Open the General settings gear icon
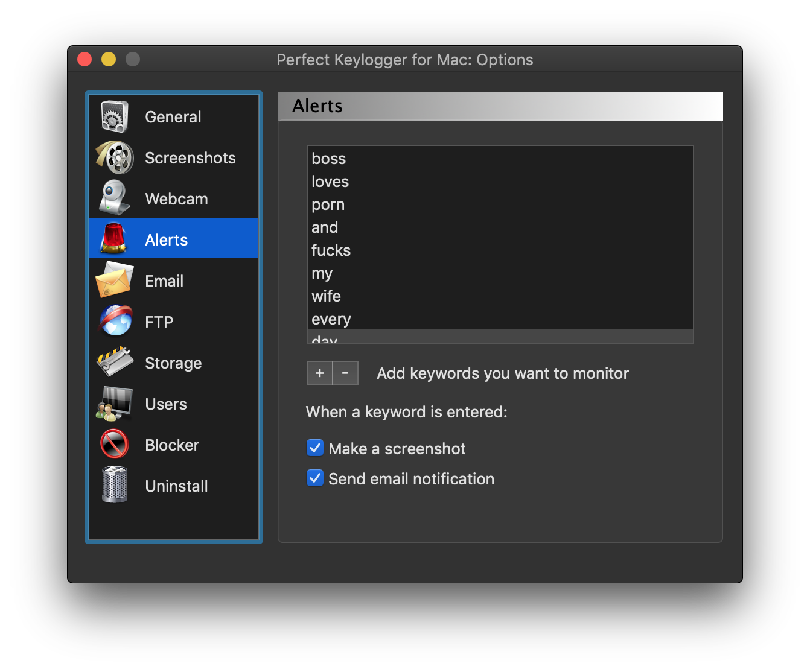The width and height of the screenshot is (810, 672). 114,116
